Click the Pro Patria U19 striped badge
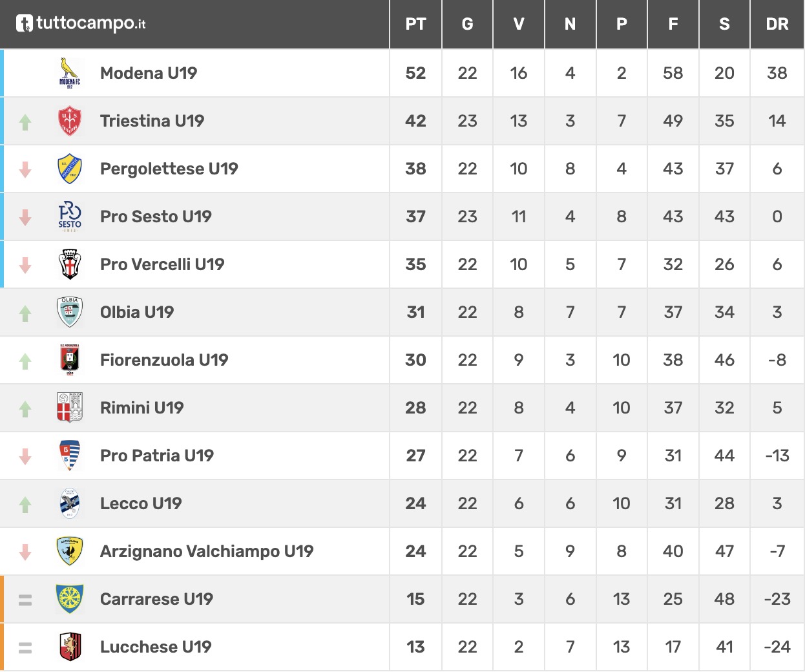Screen dimensions: 805x672 (70, 456)
